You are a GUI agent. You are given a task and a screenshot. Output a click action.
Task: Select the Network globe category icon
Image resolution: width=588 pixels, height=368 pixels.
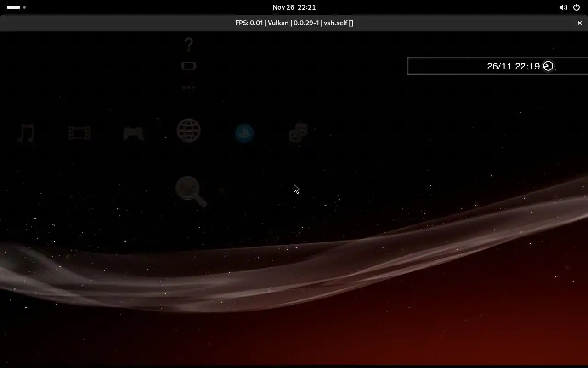pyautogui.click(x=189, y=131)
